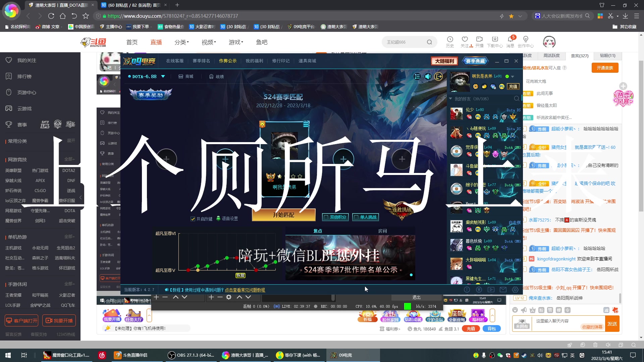Open friend 伦少 Lv80 row
Screen dimensions: 644x362
point(485,114)
